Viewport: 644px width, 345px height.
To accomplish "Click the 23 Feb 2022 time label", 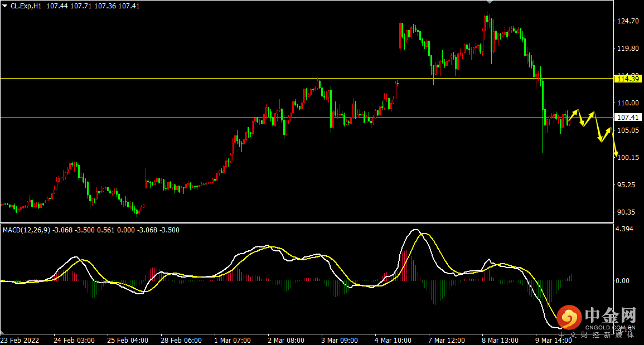I will click(20, 341).
